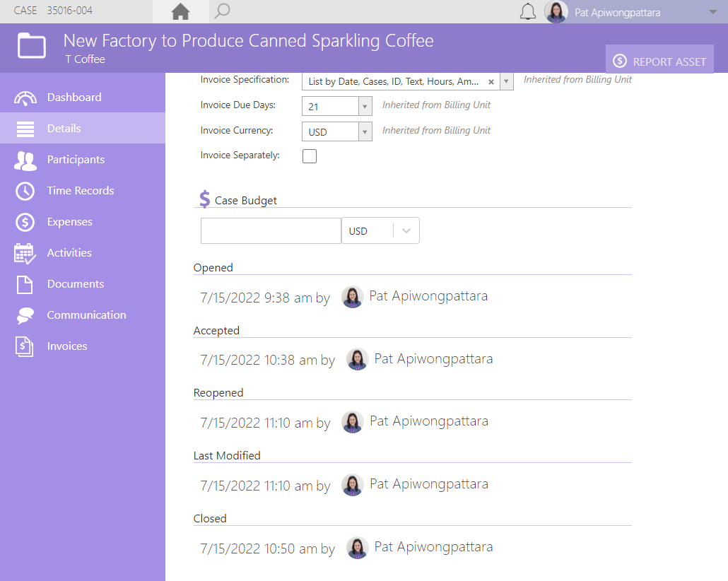Image resolution: width=728 pixels, height=581 pixels.
Task: Click the Documents page icon
Action: [x=25, y=285]
